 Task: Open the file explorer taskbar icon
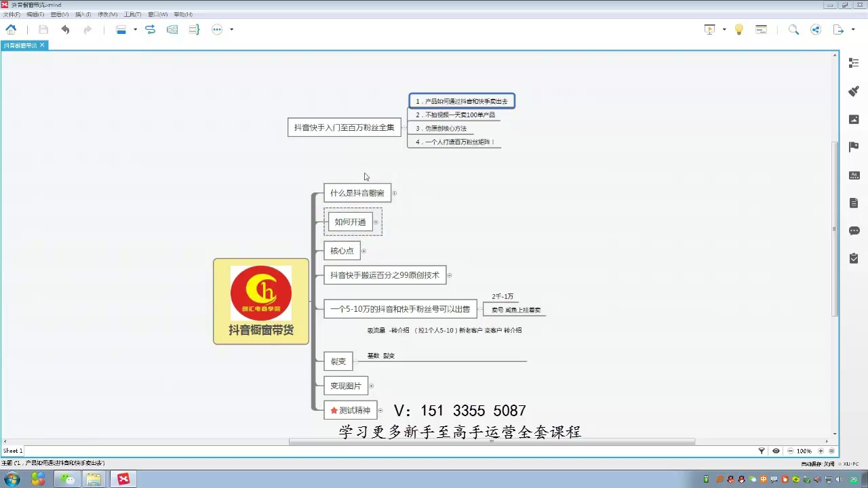[94, 479]
